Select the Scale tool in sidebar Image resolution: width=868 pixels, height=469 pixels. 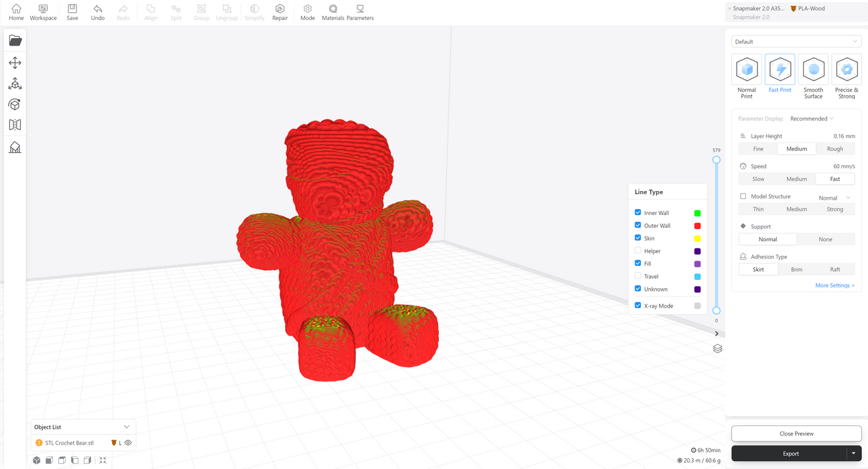tap(15, 84)
